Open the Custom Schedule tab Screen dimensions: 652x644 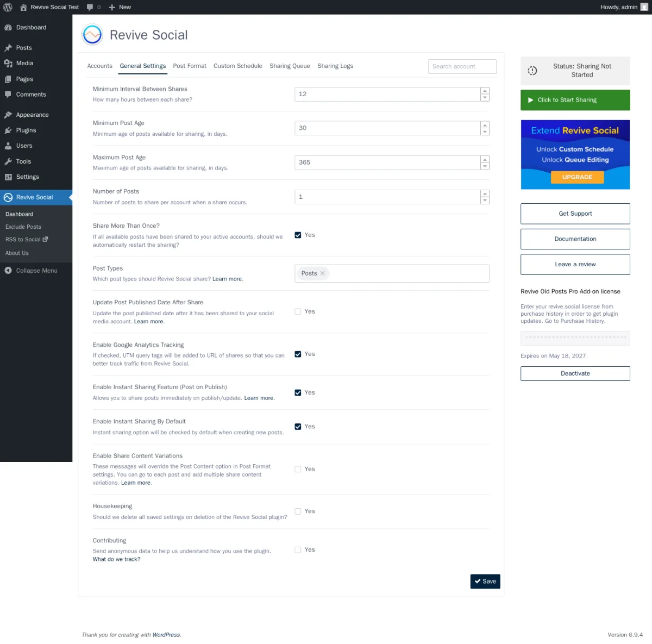point(238,66)
